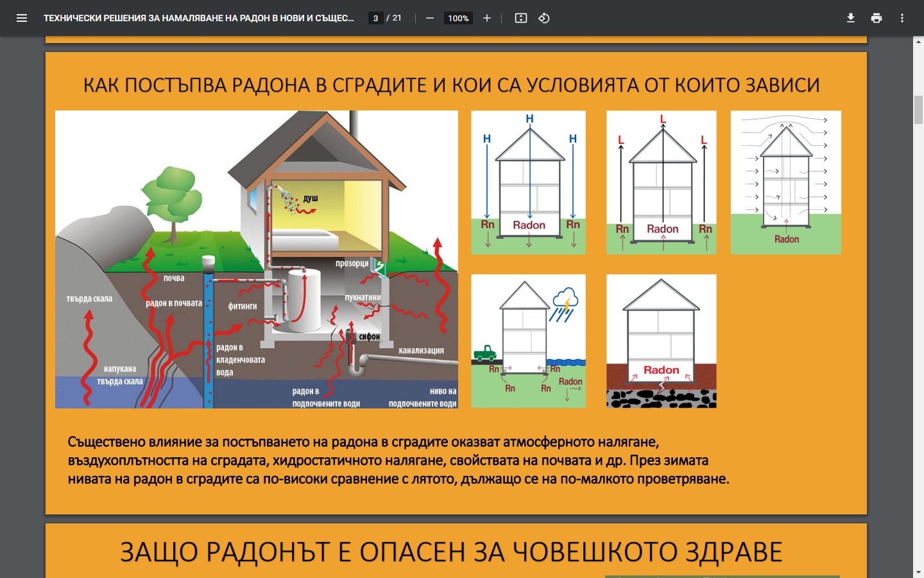Click the zoom in plus button

[x=487, y=18]
